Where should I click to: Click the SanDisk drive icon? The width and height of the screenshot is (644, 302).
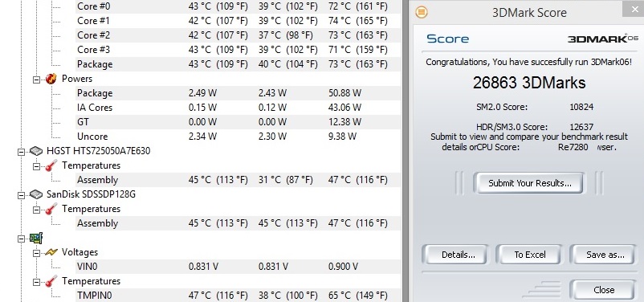point(35,194)
